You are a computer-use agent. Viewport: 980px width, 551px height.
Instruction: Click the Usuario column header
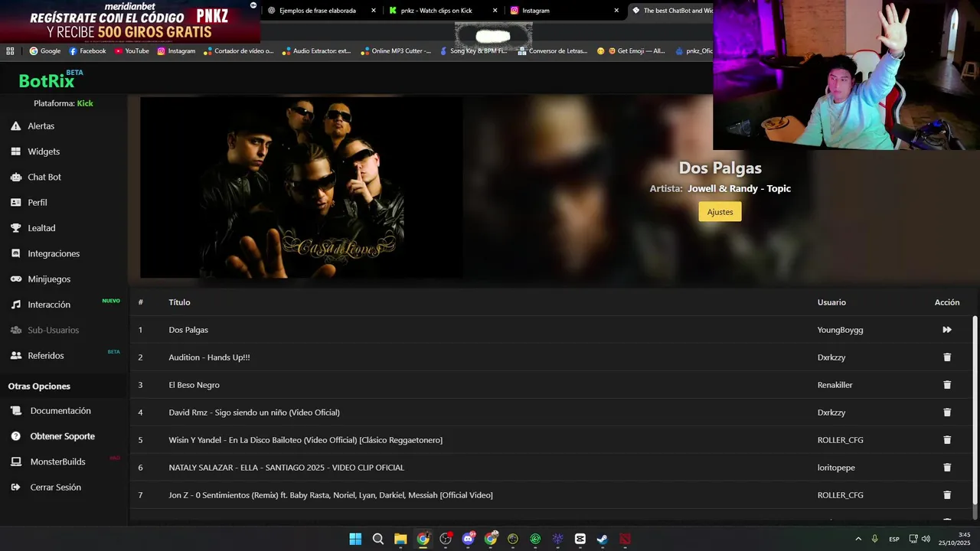point(831,302)
